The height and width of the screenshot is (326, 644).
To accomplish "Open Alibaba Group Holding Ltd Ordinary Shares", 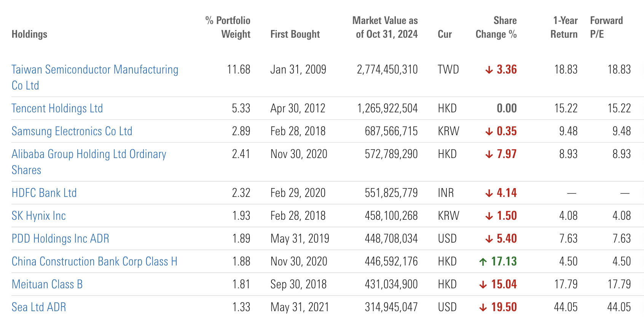I will 89,154.
